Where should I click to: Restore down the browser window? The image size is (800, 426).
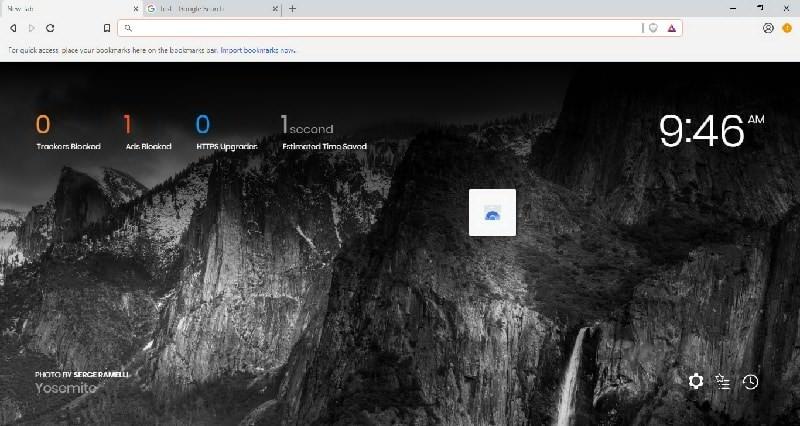[x=760, y=9]
